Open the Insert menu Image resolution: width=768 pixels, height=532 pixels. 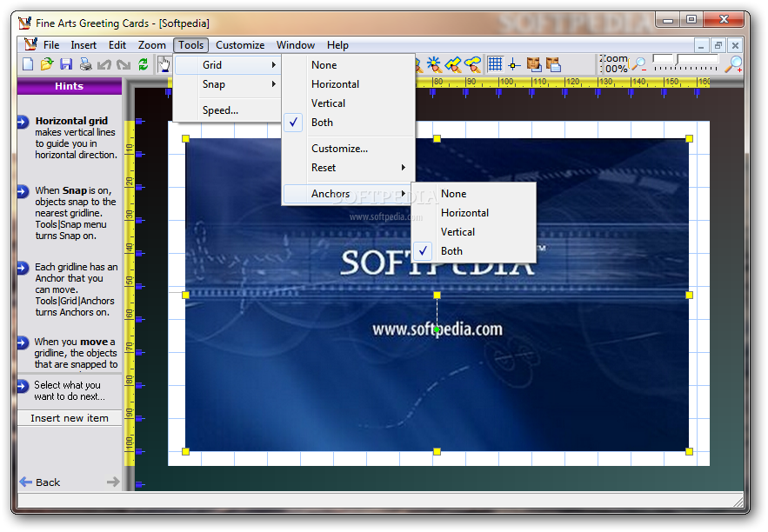(83, 45)
